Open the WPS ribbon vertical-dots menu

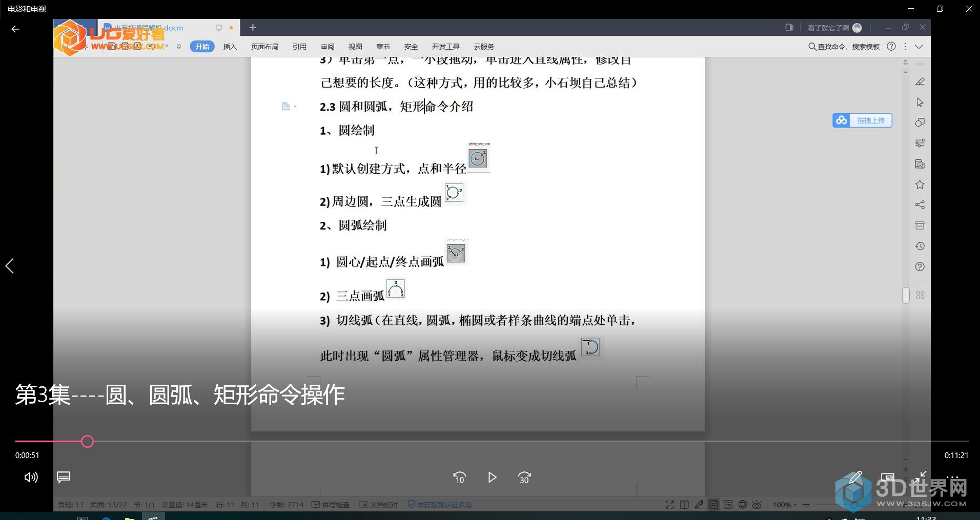pyautogui.click(x=905, y=47)
